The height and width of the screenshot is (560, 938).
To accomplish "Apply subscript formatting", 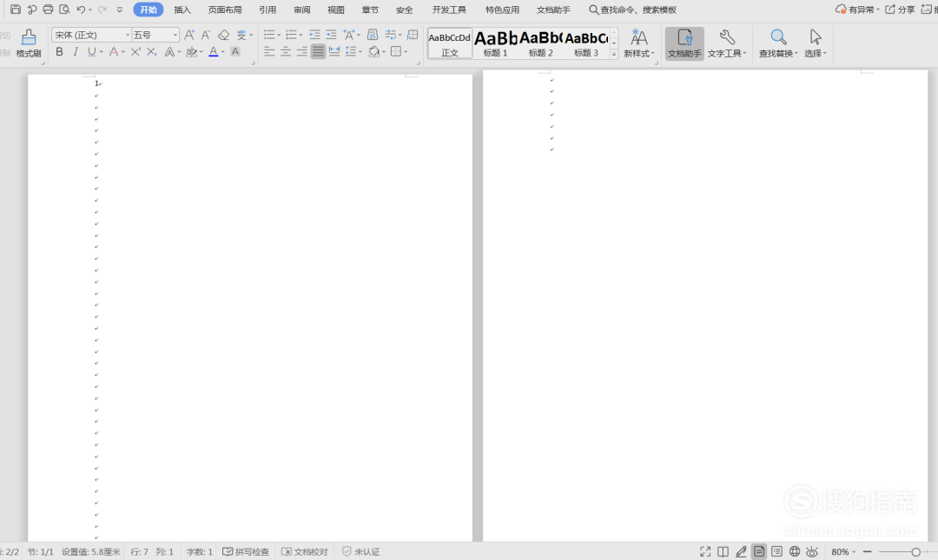I will point(151,52).
